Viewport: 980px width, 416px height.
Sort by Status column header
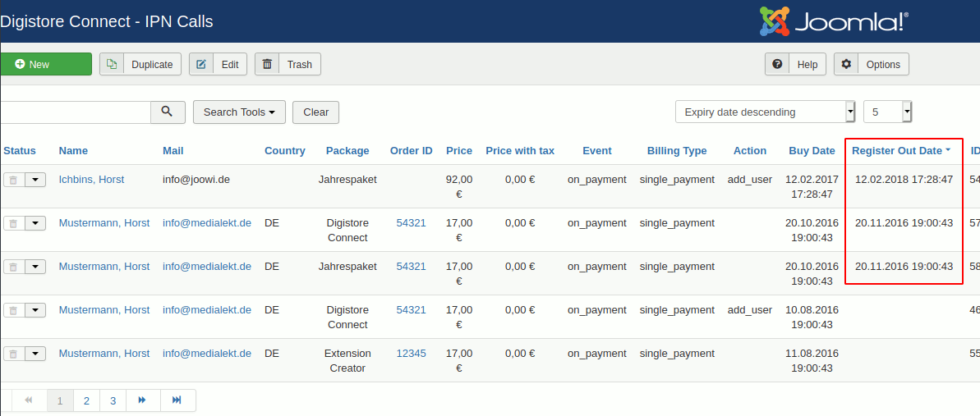[x=20, y=150]
